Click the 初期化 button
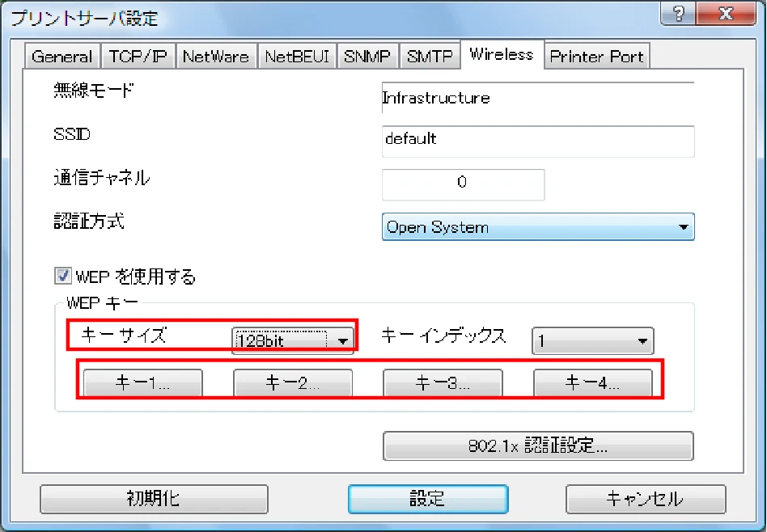 pyautogui.click(x=154, y=499)
